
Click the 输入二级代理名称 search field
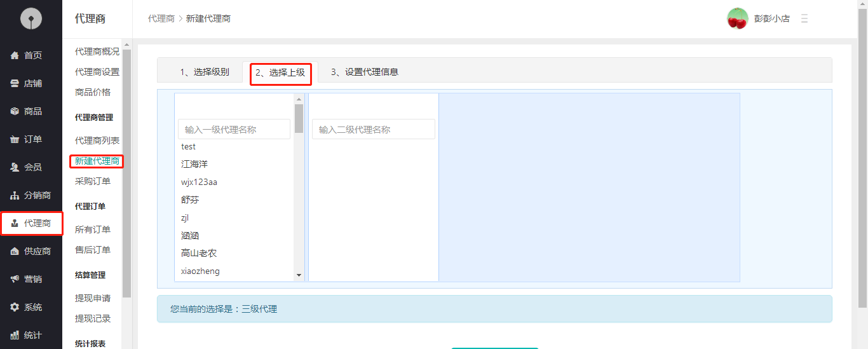coord(373,129)
